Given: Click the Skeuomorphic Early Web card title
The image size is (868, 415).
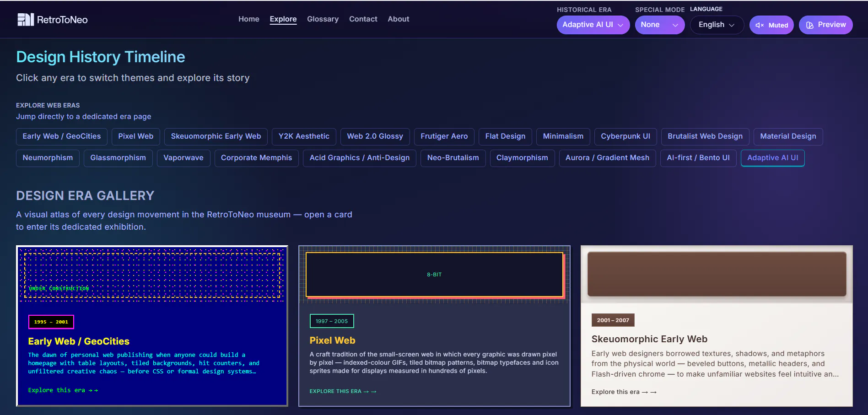Looking at the screenshot, I should click(x=649, y=339).
